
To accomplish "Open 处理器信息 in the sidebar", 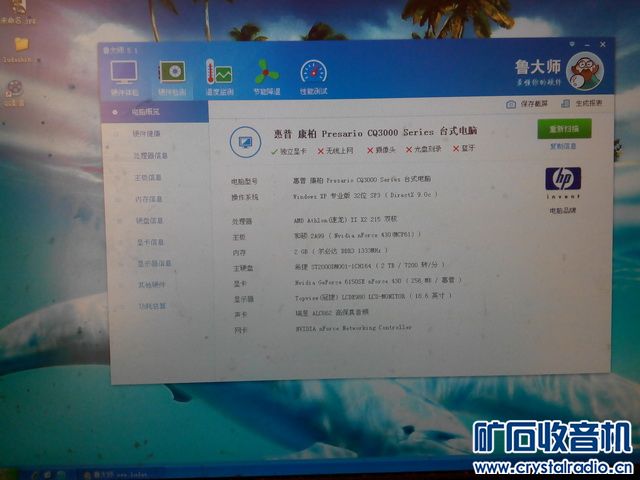I will pos(151,156).
